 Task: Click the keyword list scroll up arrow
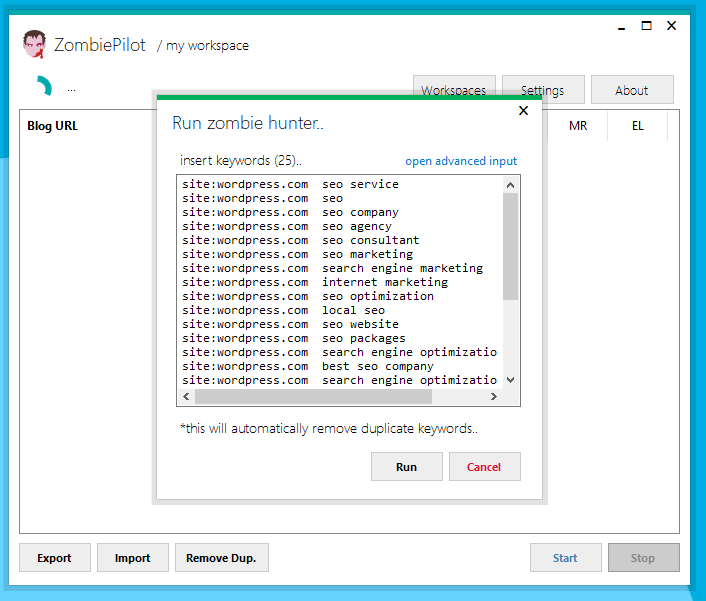(511, 185)
